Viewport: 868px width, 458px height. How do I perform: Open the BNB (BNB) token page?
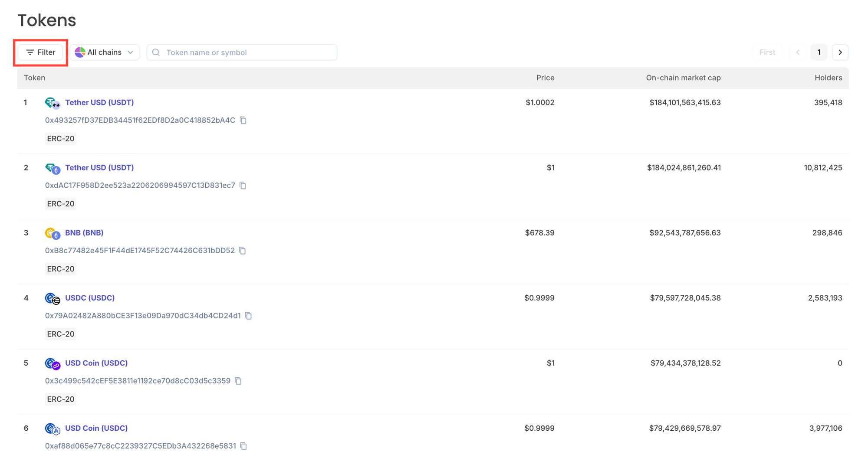[x=84, y=232]
